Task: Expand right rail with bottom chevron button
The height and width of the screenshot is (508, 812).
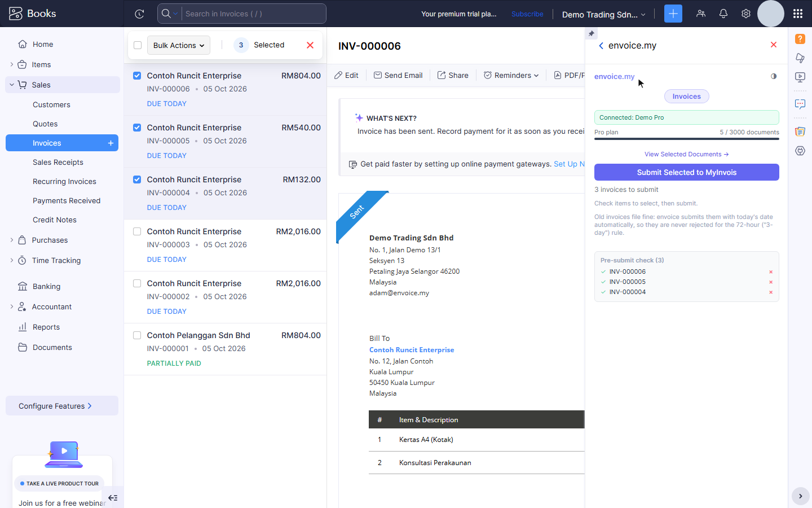Action: [x=800, y=496]
